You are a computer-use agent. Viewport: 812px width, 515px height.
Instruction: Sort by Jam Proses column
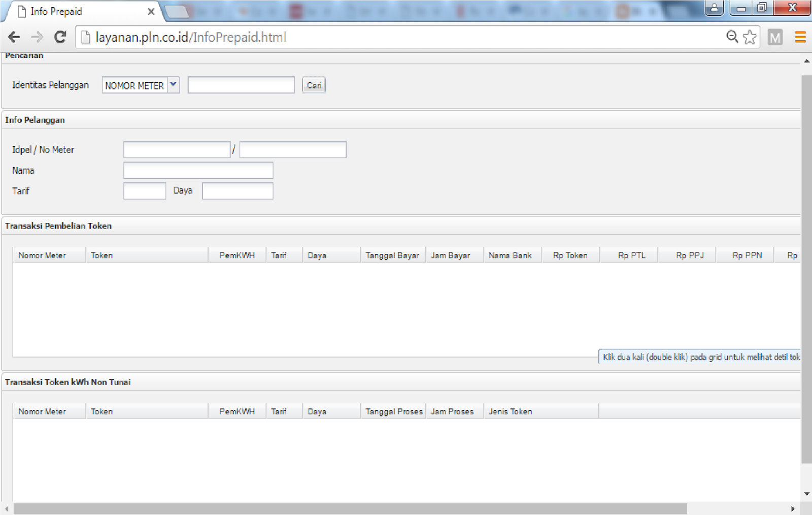454,411
